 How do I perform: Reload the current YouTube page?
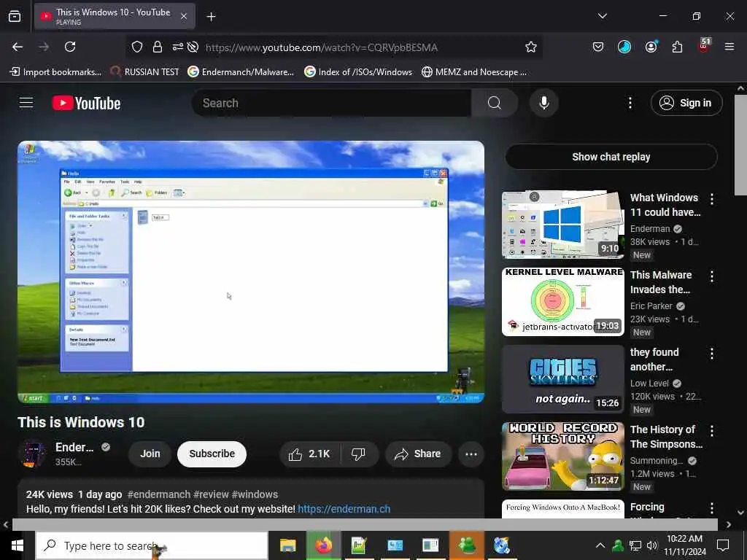click(x=70, y=47)
